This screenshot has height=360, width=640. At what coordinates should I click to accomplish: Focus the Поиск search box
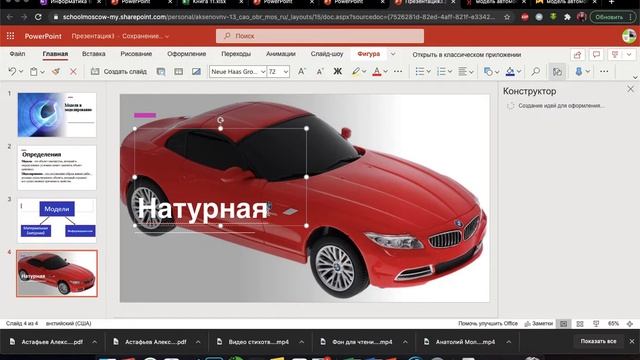pyautogui.click(x=320, y=36)
